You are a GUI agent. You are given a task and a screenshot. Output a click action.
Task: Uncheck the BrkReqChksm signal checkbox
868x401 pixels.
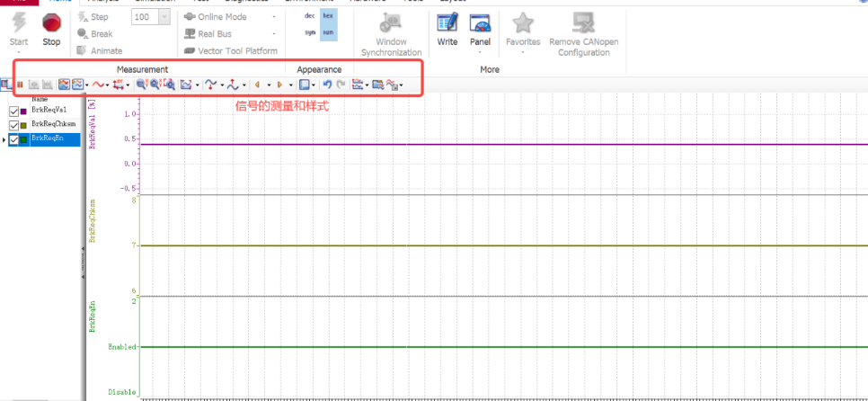(x=14, y=125)
